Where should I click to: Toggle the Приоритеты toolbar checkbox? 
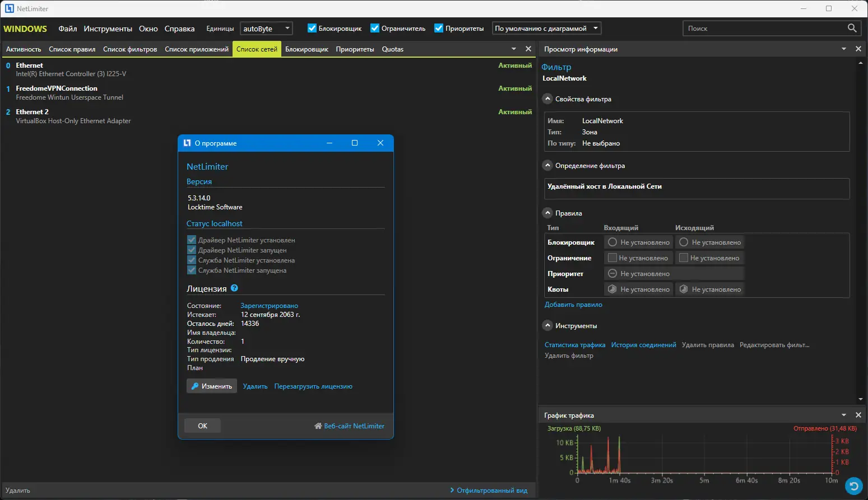click(x=439, y=29)
